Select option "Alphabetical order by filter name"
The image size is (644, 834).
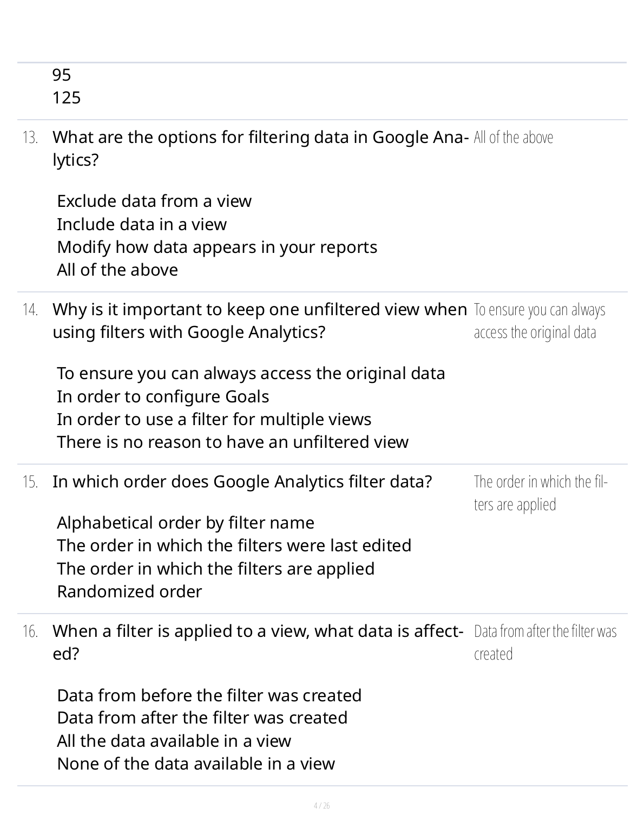pos(186,523)
